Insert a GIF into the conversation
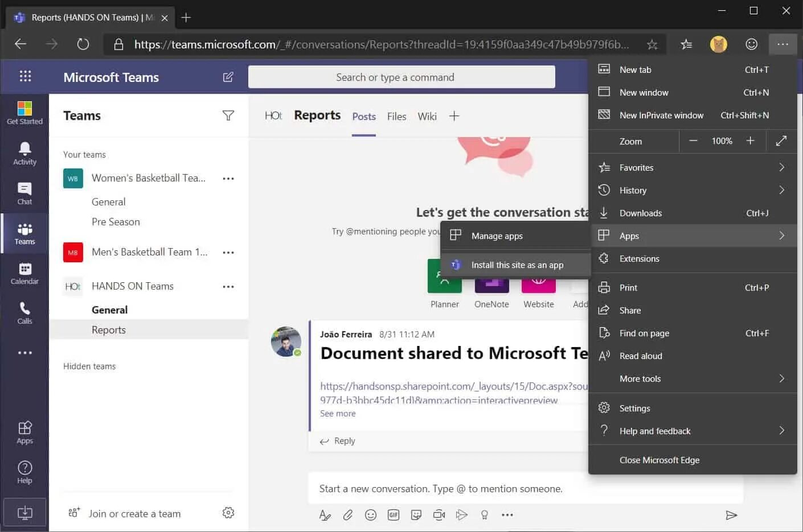The width and height of the screenshot is (803, 532). [x=394, y=515]
